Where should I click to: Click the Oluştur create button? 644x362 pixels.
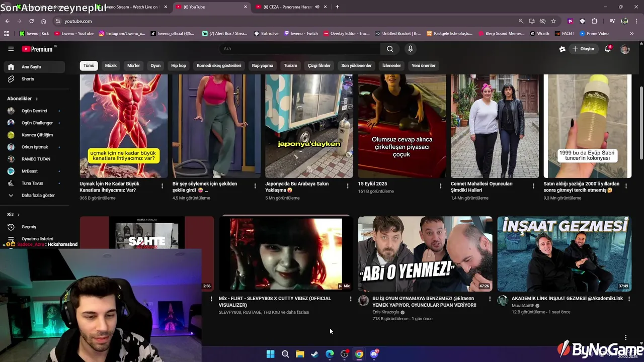pos(584,49)
